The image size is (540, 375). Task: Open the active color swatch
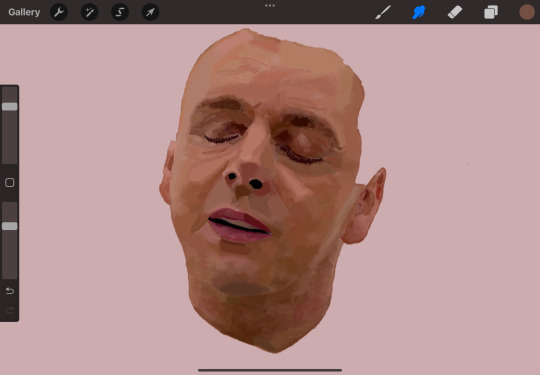(x=527, y=12)
